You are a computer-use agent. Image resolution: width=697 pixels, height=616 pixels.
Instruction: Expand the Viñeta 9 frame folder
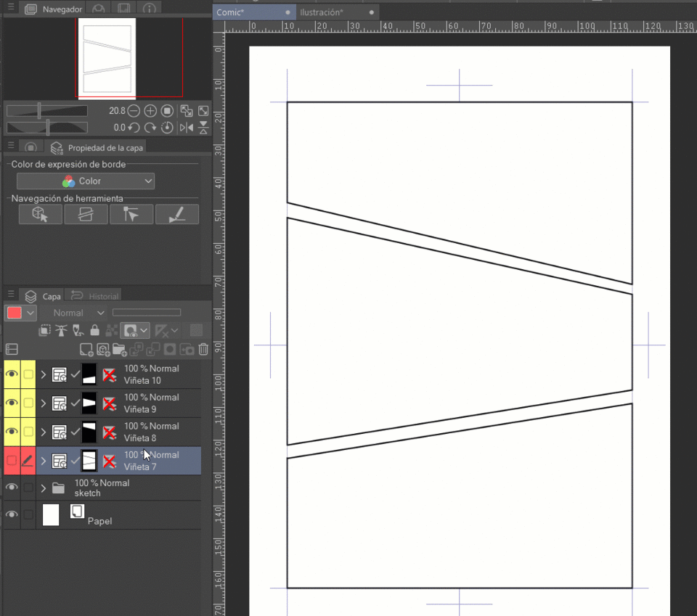coord(44,403)
